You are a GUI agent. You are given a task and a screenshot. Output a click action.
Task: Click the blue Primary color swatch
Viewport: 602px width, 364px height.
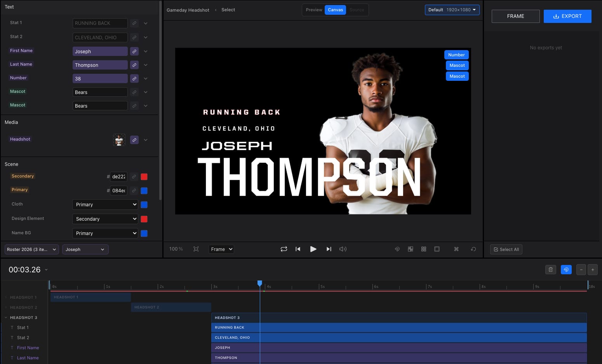click(x=144, y=191)
